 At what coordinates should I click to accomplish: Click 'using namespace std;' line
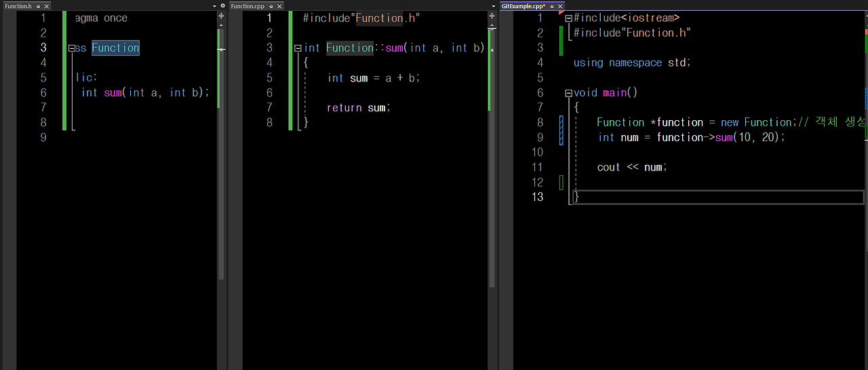632,62
